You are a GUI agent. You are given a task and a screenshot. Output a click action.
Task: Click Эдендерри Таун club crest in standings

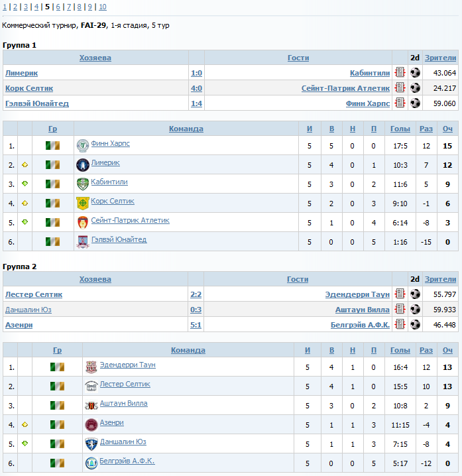click(91, 367)
